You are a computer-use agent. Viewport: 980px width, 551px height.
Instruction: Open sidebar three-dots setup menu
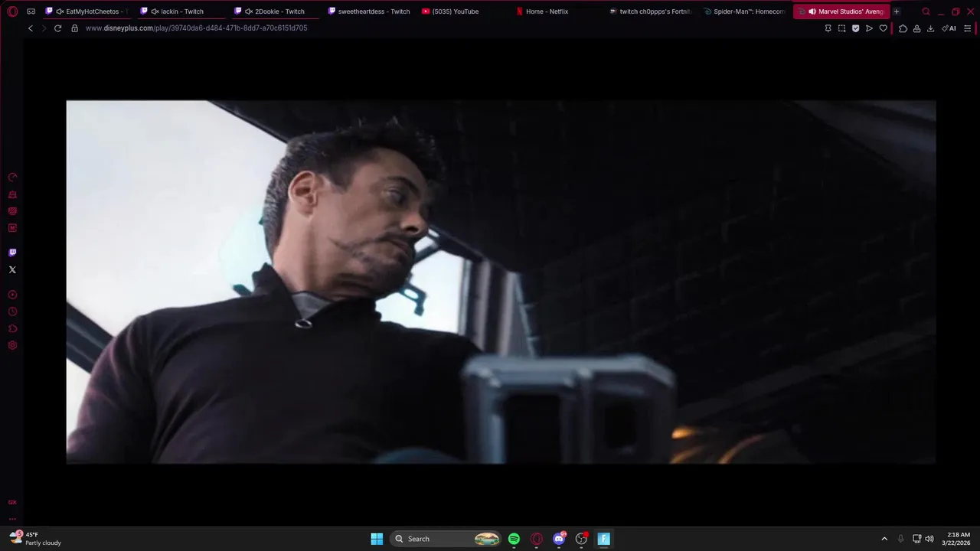pos(12,519)
